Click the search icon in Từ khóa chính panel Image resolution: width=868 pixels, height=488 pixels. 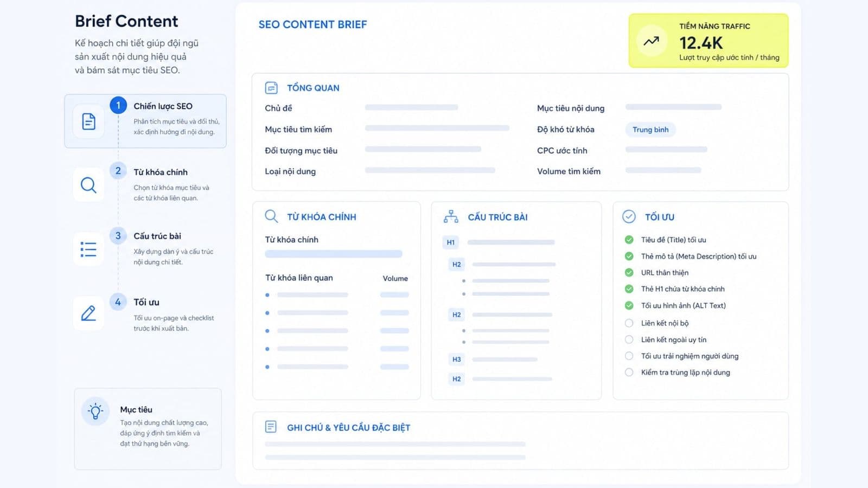271,216
